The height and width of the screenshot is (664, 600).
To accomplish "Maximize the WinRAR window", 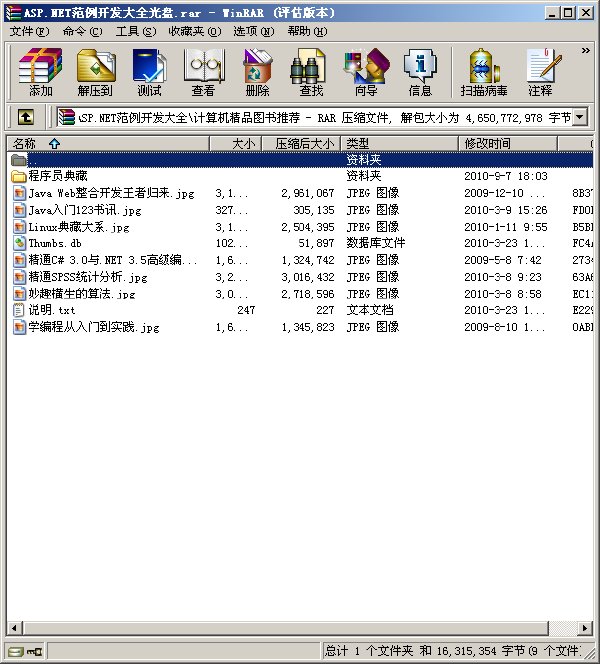I will coord(569,13).
